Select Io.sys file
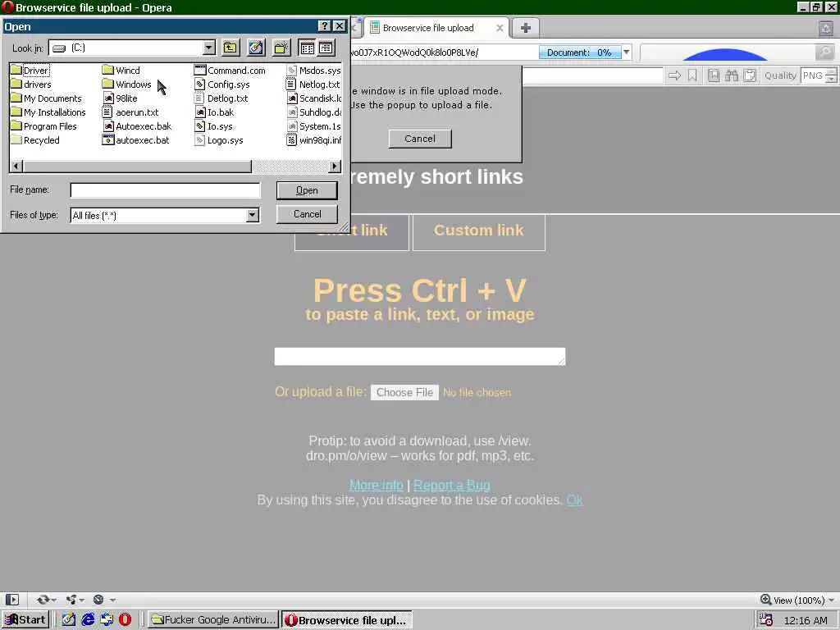Screen dimensions: 840x630 coord(214,126)
